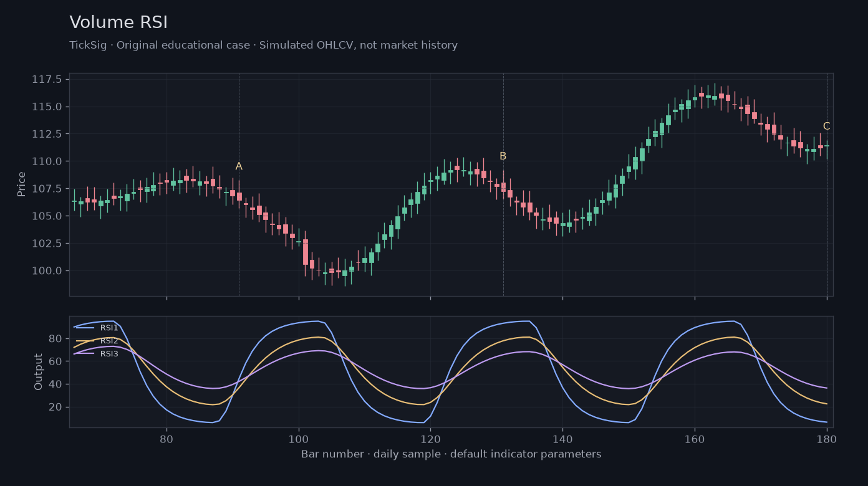Click the RSI1 legend entry
Viewport: 868px width, 486px height.
[x=97, y=328]
